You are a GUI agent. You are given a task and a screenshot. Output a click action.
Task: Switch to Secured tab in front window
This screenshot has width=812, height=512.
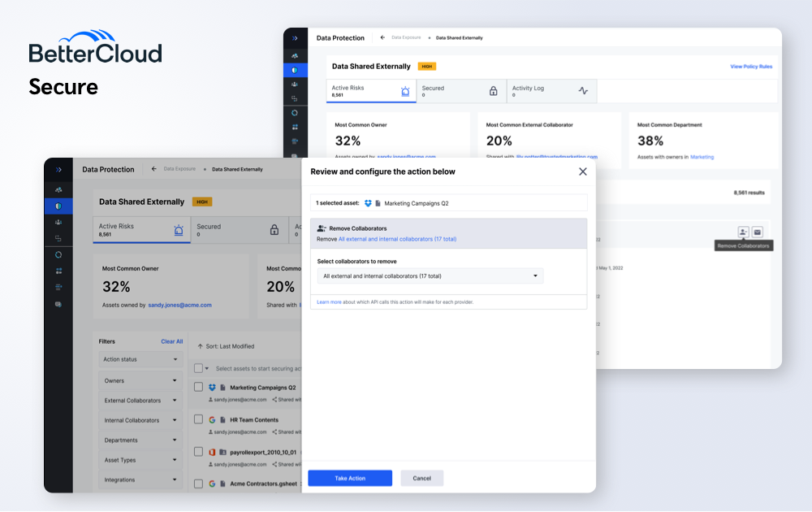240,230
